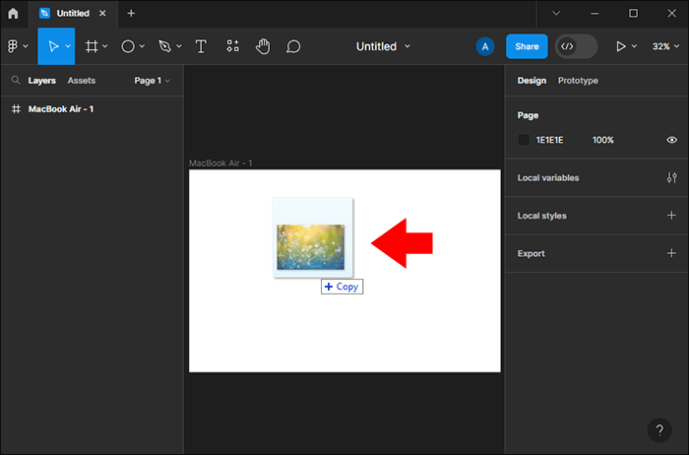689x455 pixels.
Task: Click the Share button
Action: point(526,46)
